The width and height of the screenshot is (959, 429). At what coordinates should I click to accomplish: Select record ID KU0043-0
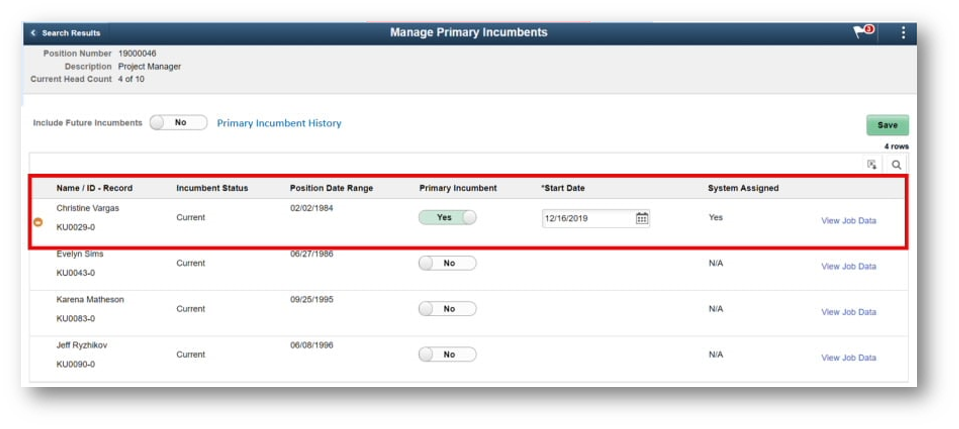pos(75,273)
